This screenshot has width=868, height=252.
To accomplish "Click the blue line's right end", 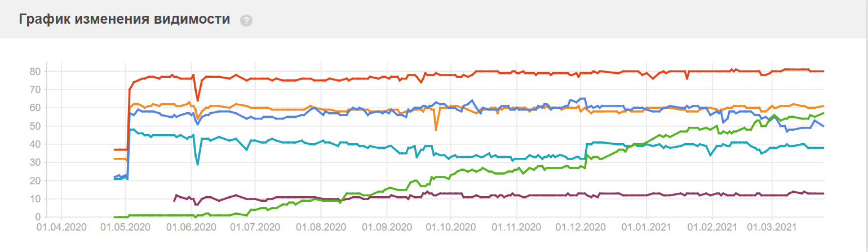I will click(823, 126).
